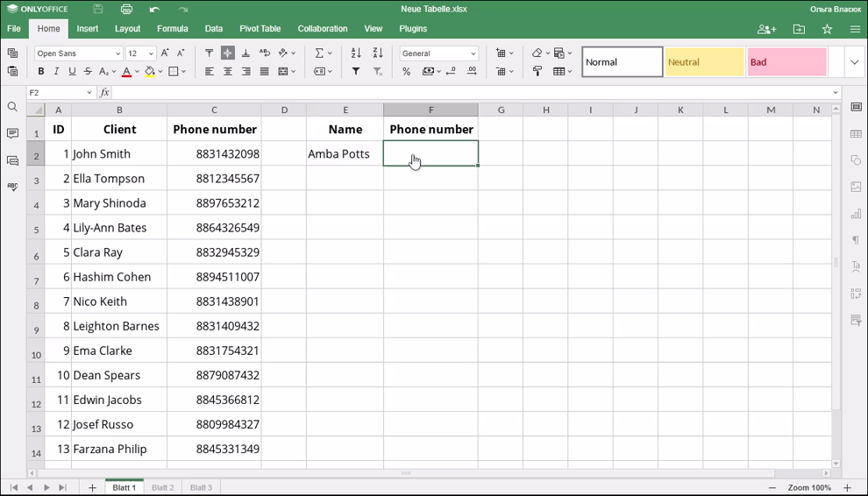
Task: Zoom out with the minus button
Action: 772,488
